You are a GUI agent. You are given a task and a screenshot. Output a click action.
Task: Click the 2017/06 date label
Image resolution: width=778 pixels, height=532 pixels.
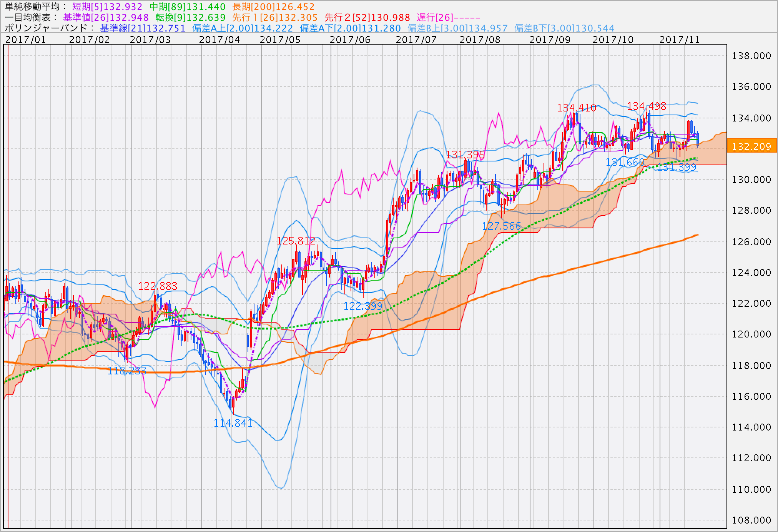(350, 40)
